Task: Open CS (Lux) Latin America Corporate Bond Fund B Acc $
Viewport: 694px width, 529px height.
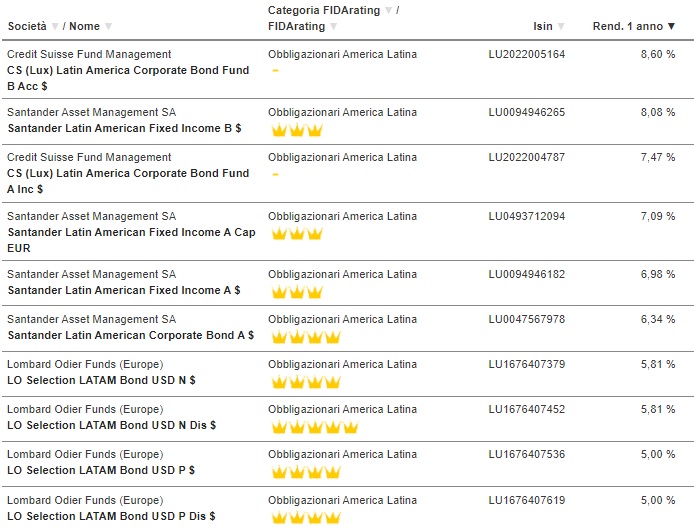Action: point(128,78)
